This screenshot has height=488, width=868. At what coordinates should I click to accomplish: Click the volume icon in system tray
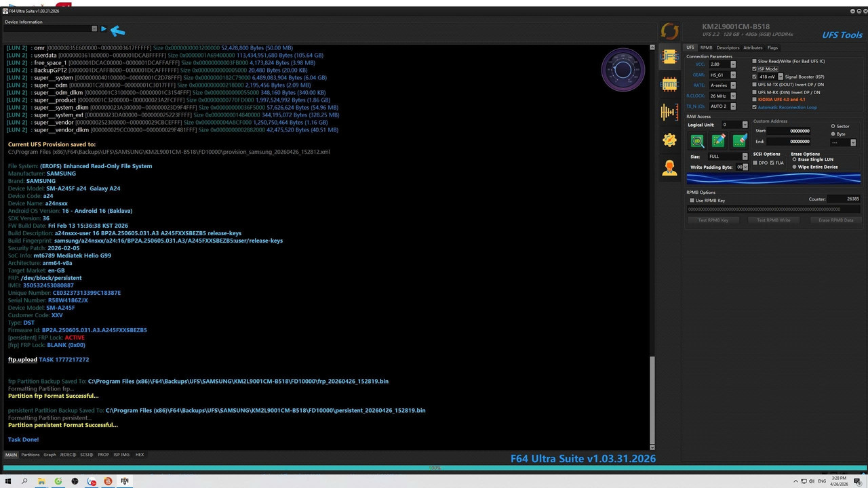point(810,481)
